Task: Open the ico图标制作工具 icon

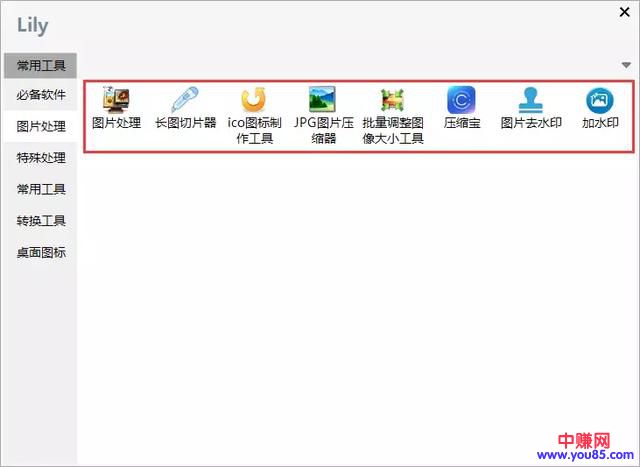Action: coord(254,99)
